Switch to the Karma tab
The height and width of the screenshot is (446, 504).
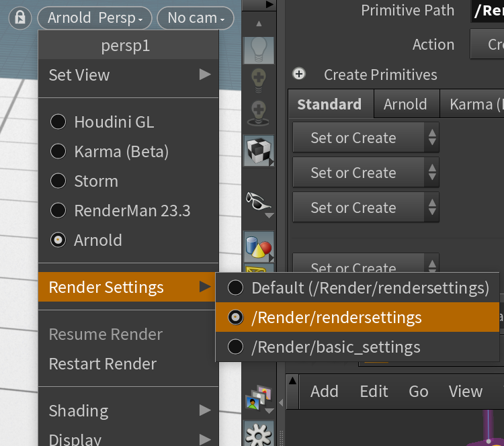click(472, 104)
